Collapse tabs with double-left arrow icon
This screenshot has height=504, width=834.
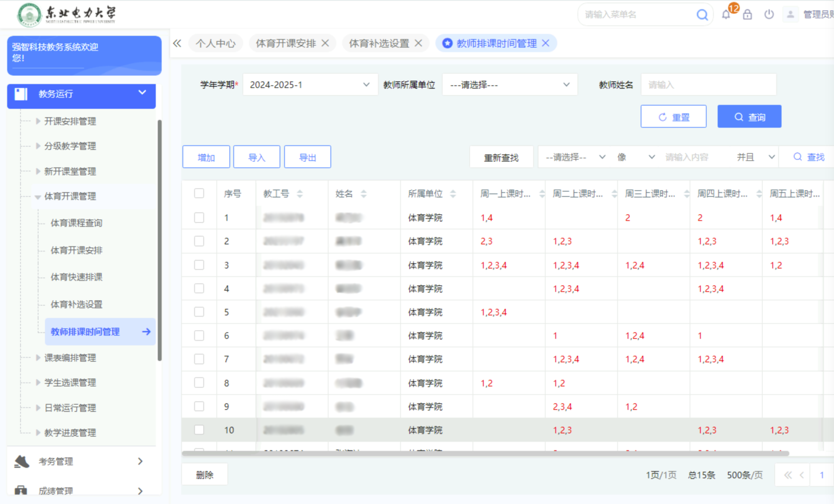[177, 43]
